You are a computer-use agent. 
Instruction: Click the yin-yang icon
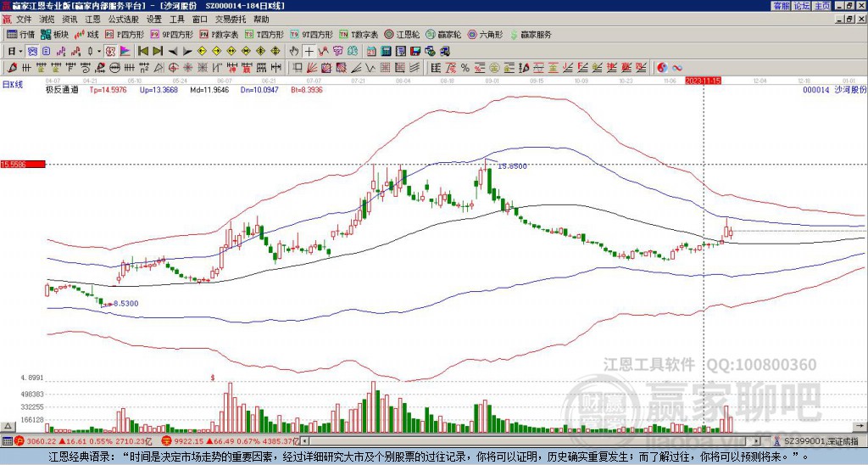662,68
